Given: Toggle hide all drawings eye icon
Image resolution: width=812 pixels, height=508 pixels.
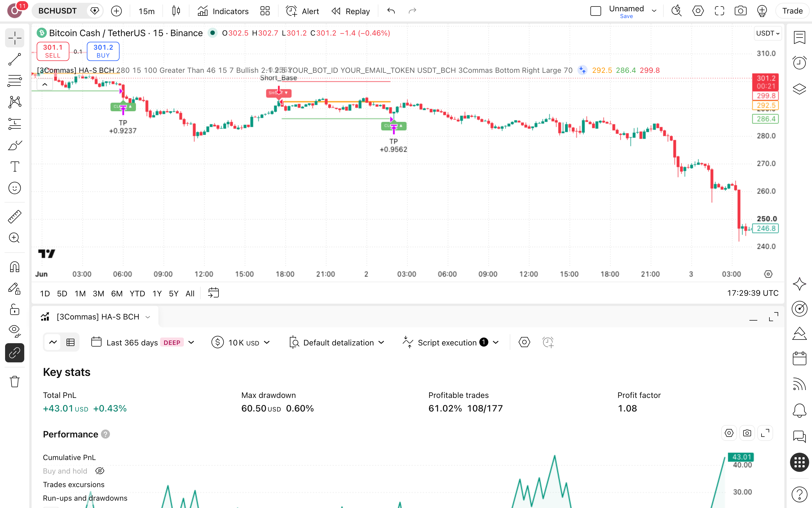Looking at the screenshot, I should click(15, 331).
